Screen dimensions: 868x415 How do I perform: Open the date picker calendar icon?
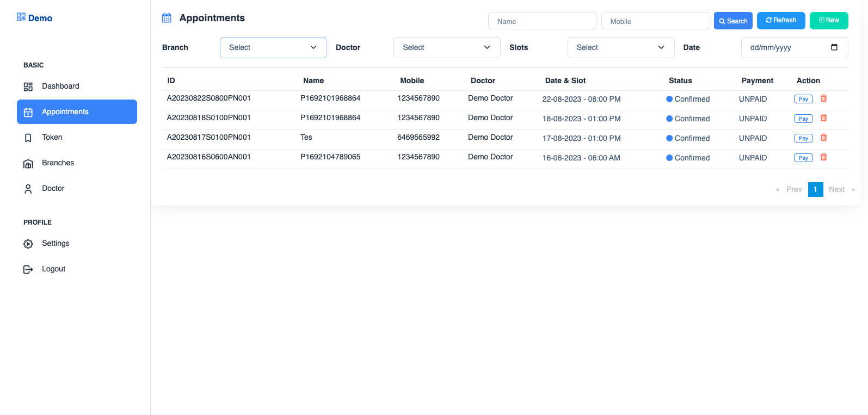point(834,47)
